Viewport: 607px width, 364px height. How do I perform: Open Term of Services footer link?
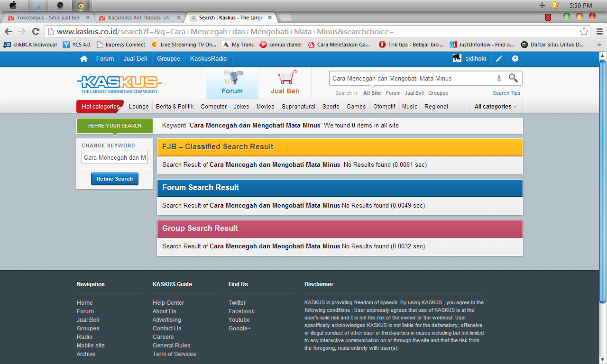174,354
